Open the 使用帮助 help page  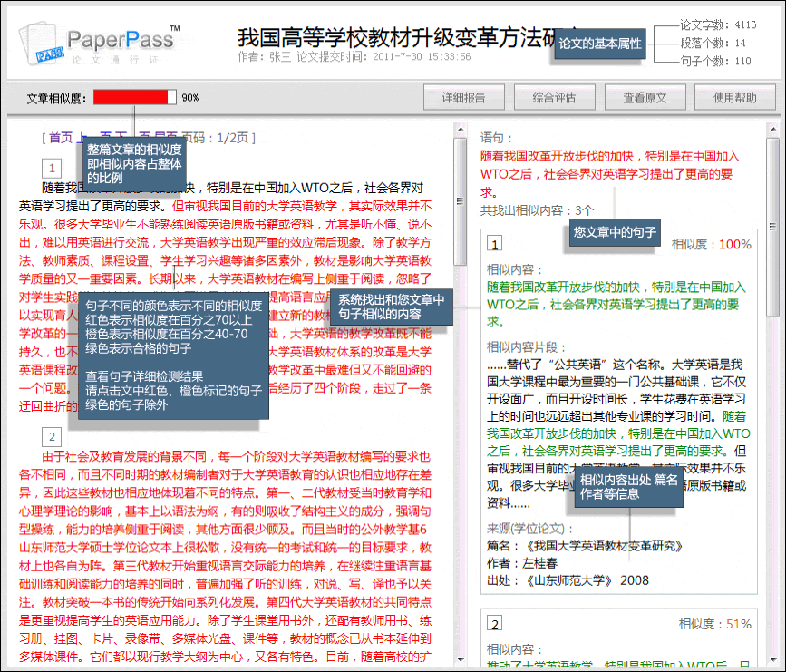tap(735, 97)
